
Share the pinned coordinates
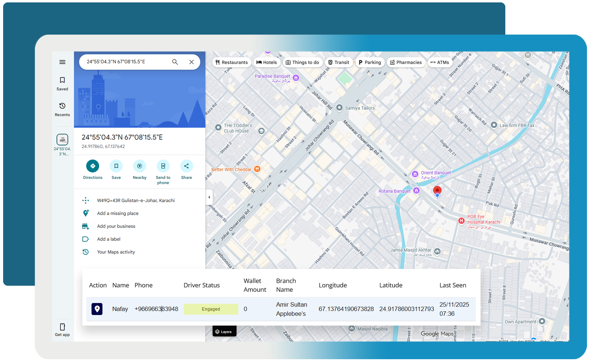(x=186, y=166)
